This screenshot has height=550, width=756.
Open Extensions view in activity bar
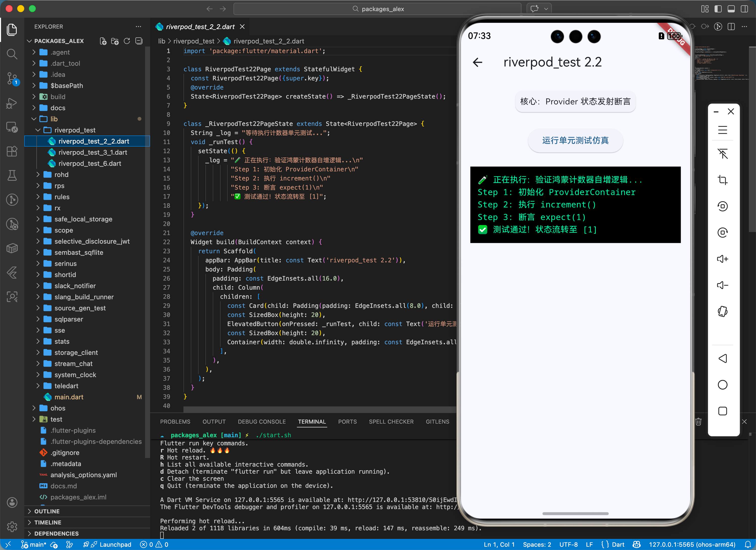click(12, 151)
